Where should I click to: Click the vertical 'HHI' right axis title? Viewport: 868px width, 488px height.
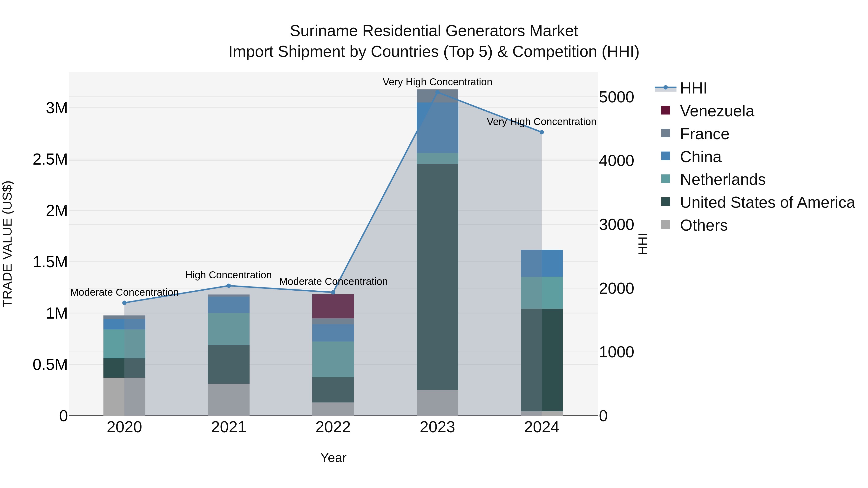coord(643,244)
